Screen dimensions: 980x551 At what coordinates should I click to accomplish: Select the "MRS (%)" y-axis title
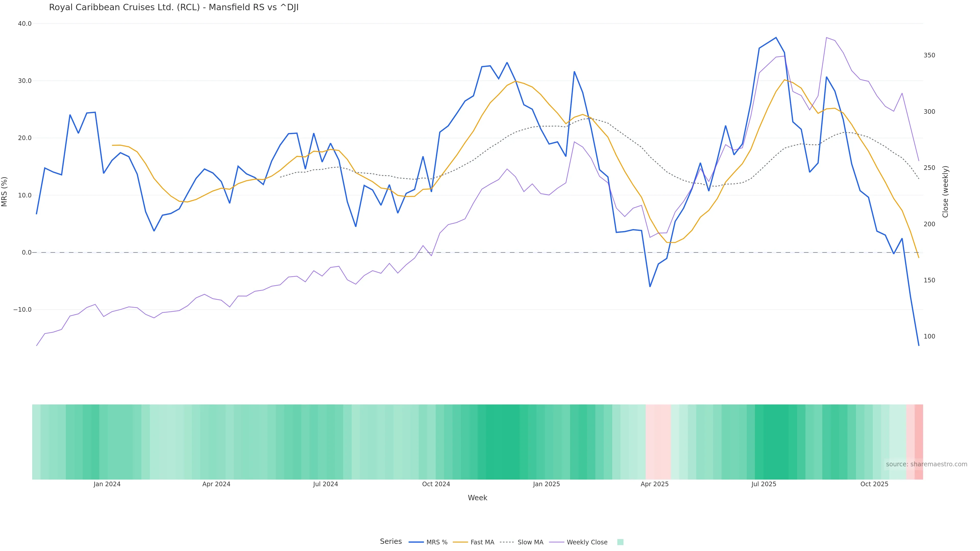click(x=5, y=192)
